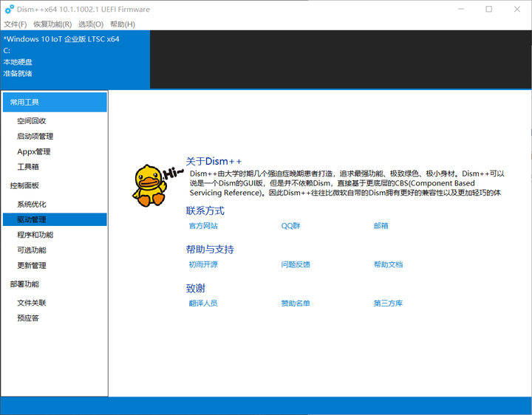
Task: Click the 帮助与支持 heading
Action: (x=210, y=249)
